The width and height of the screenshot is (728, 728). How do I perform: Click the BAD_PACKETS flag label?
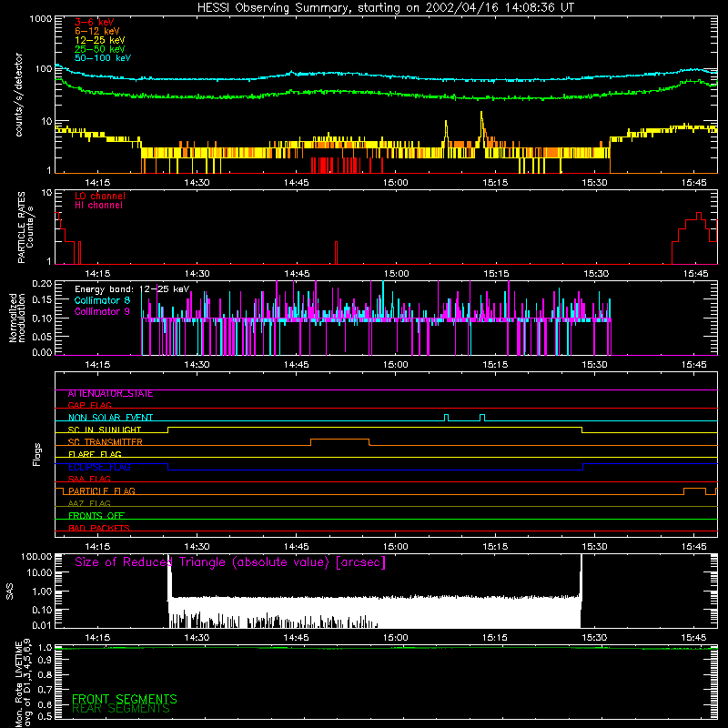coord(99,528)
